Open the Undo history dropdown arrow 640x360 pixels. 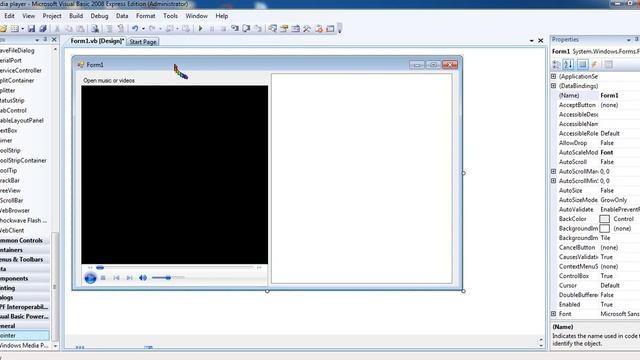pos(143,29)
